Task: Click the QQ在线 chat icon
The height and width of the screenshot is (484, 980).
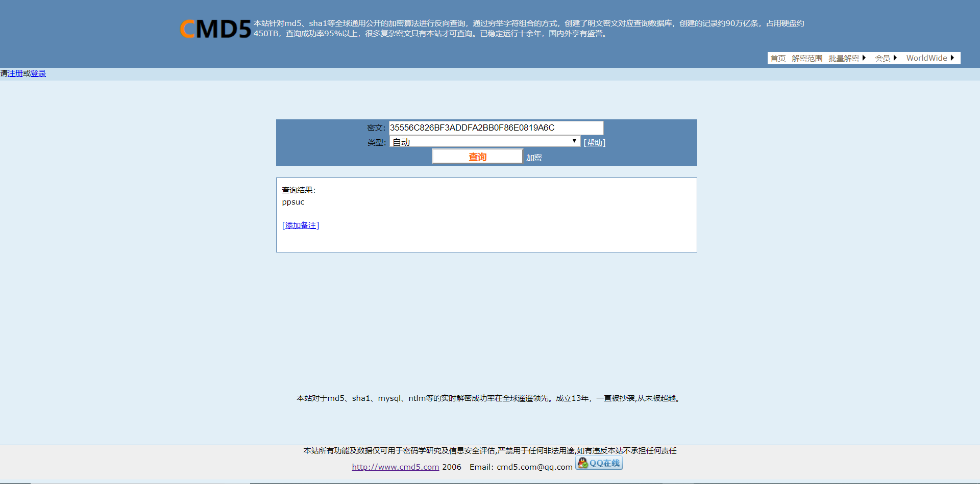Action: pyautogui.click(x=599, y=463)
